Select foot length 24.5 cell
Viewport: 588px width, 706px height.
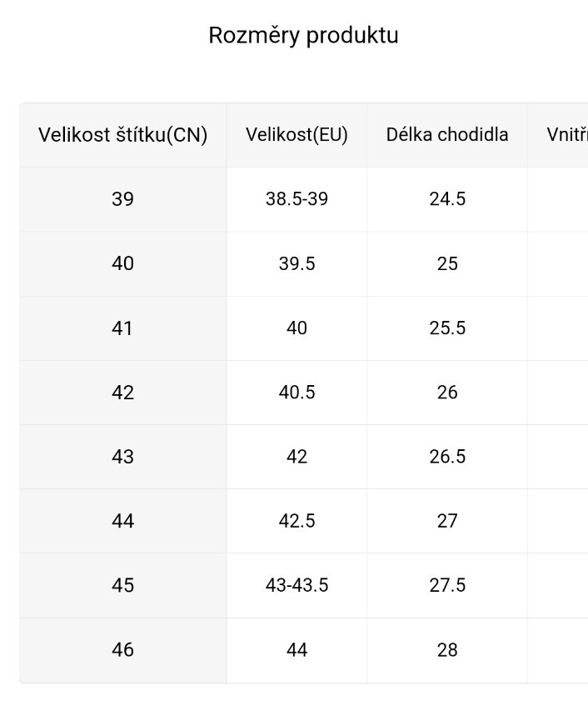(447, 199)
